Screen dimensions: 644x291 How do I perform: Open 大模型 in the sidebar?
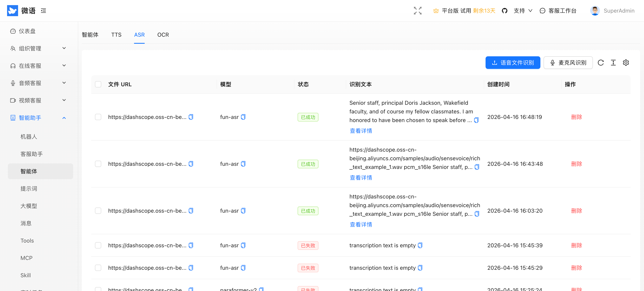40,206
